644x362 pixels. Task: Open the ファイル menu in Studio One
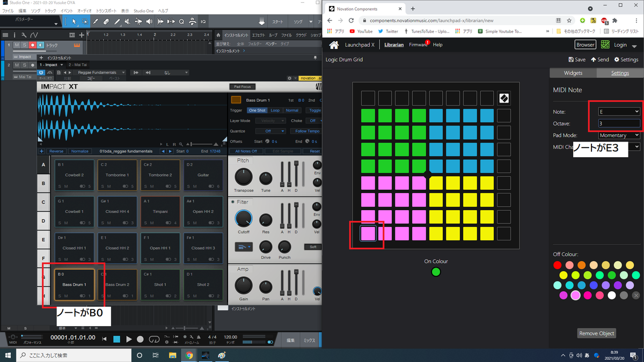click(x=8, y=11)
